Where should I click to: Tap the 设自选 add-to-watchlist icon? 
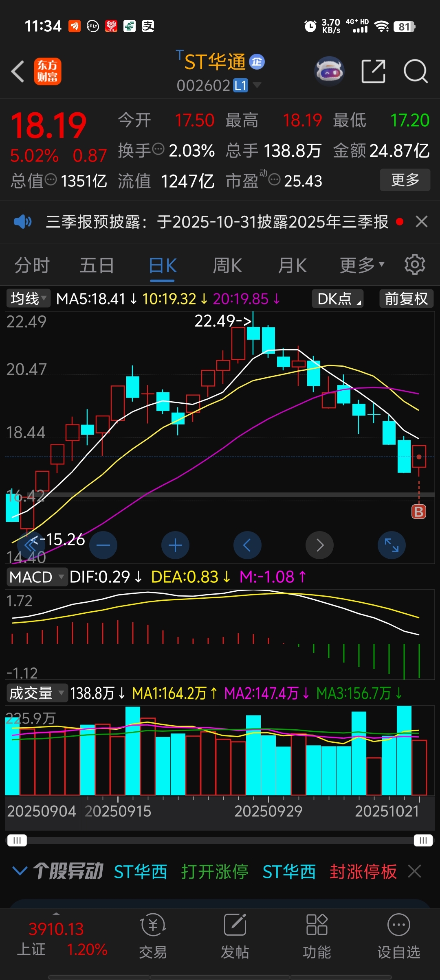click(399, 936)
